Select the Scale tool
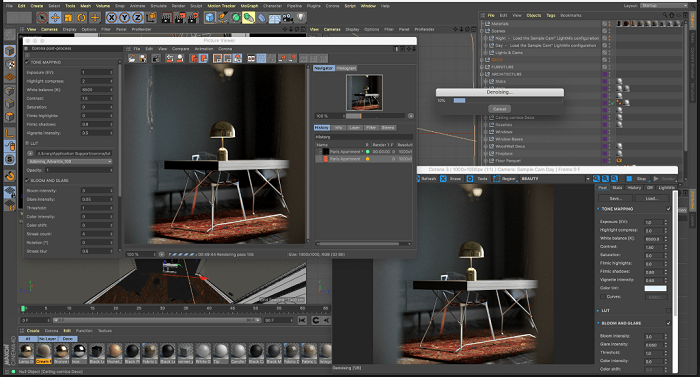 click(x=68, y=17)
